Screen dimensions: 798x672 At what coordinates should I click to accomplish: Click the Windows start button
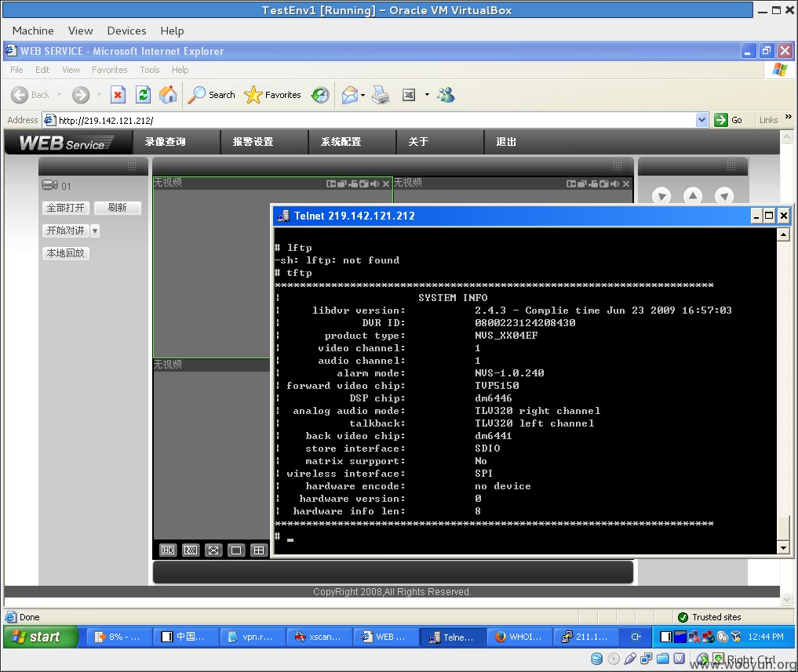click(40, 637)
